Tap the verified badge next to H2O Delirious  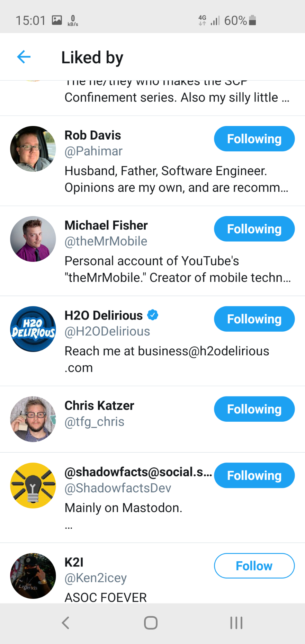pyautogui.click(x=153, y=315)
